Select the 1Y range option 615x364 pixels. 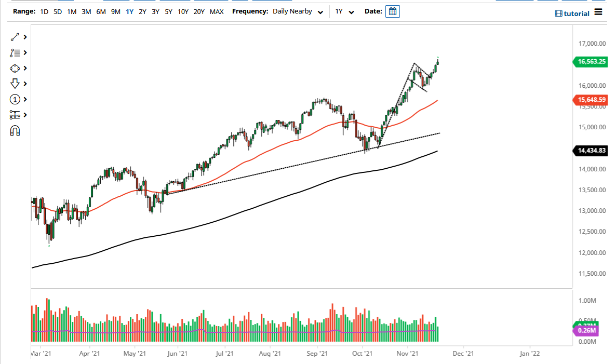pos(129,11)
